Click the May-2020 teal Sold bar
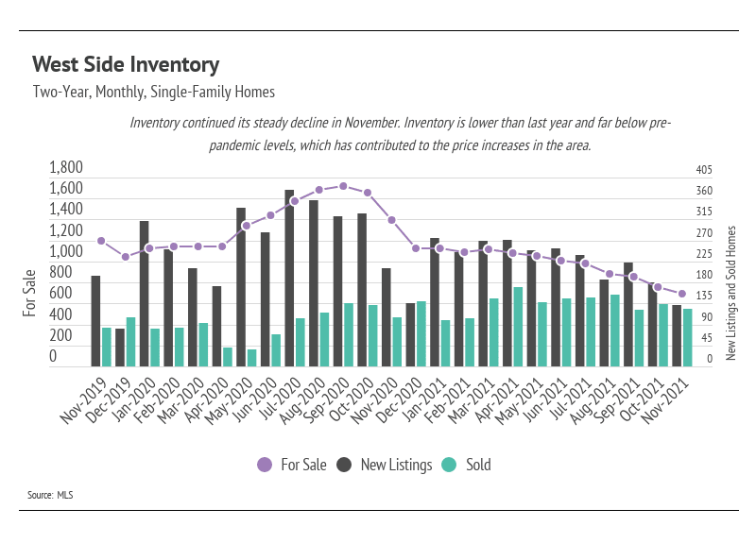Viewport: 756px width, 543px height. (x=251, y=358)
